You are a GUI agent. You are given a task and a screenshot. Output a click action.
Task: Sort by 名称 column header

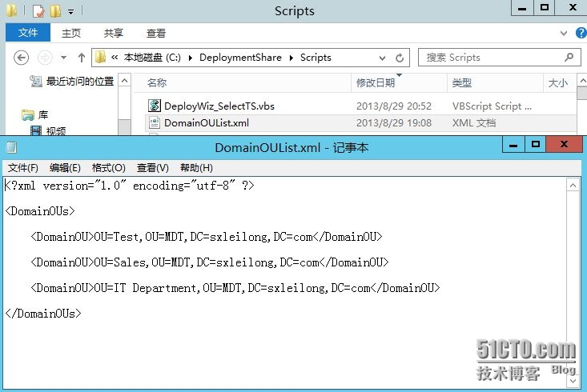[x=156, y=82]
